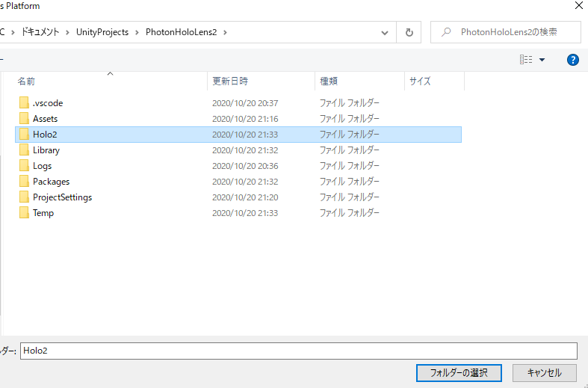Screen dimensions: 588x388
Task: Open the view options dropdown arrow
Action: [542, 60]
